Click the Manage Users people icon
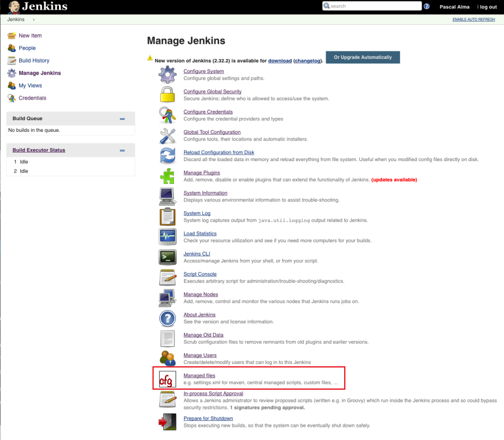 pos(167,358)
